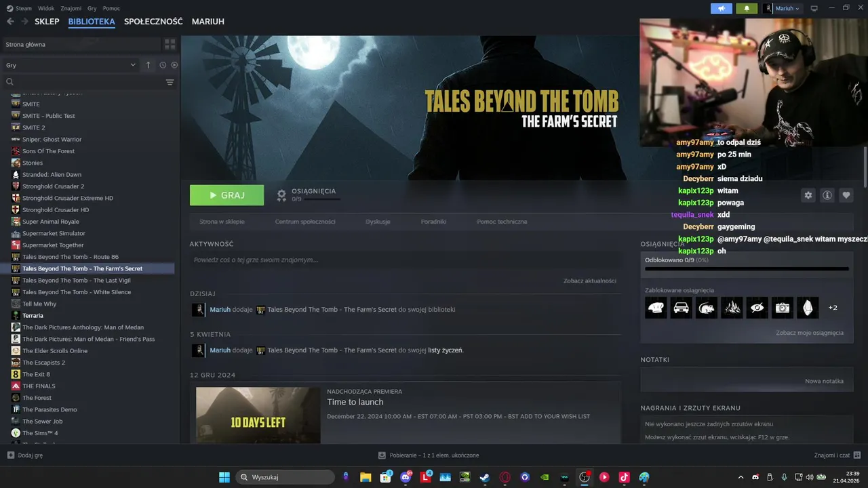Click the locked car achievement icon

pos(681,308)
